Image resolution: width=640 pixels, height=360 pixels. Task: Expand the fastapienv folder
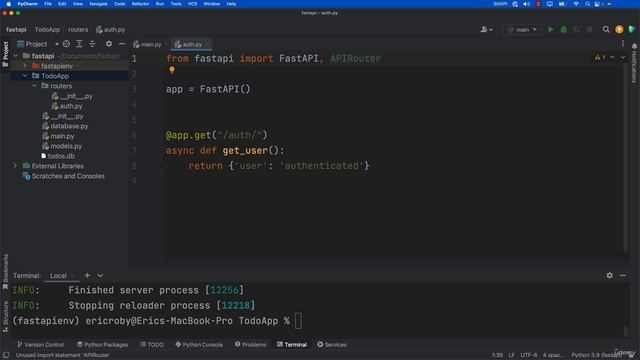pos(25,66)
